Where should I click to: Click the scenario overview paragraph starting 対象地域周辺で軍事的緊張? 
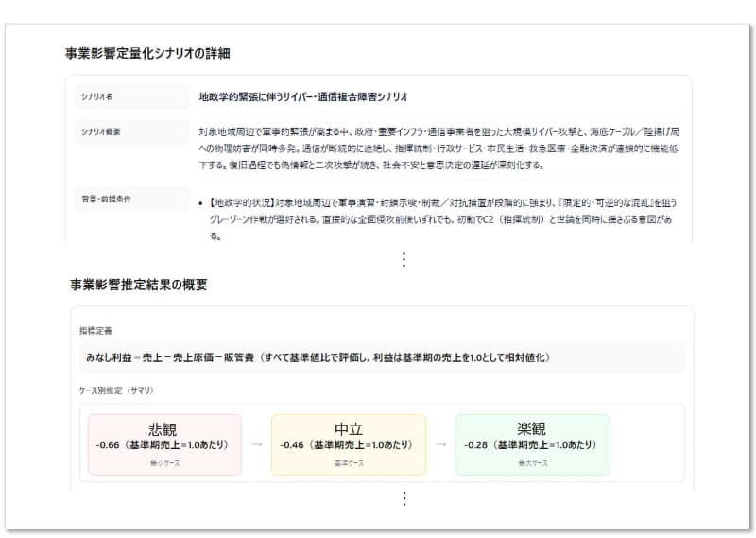439,148
